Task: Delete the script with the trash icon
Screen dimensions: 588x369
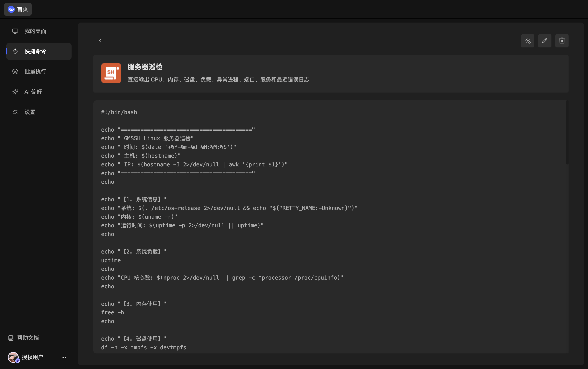Action: point(562,41)
